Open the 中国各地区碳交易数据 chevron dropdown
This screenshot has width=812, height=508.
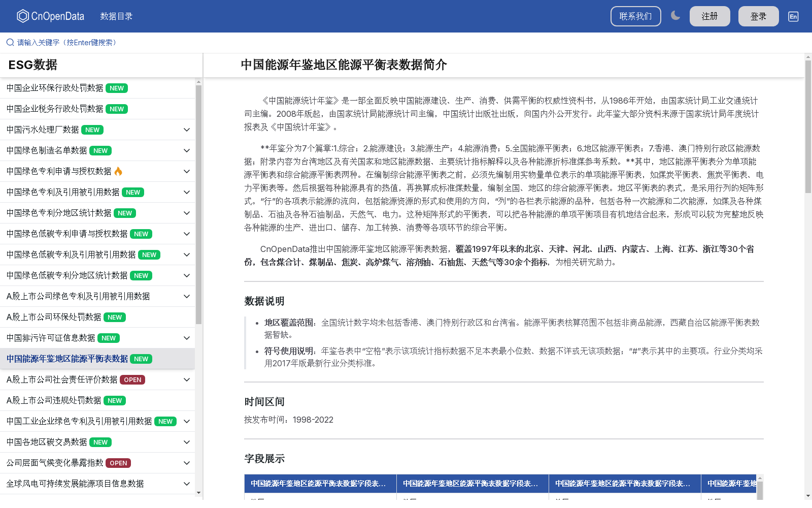coord(186,442)
